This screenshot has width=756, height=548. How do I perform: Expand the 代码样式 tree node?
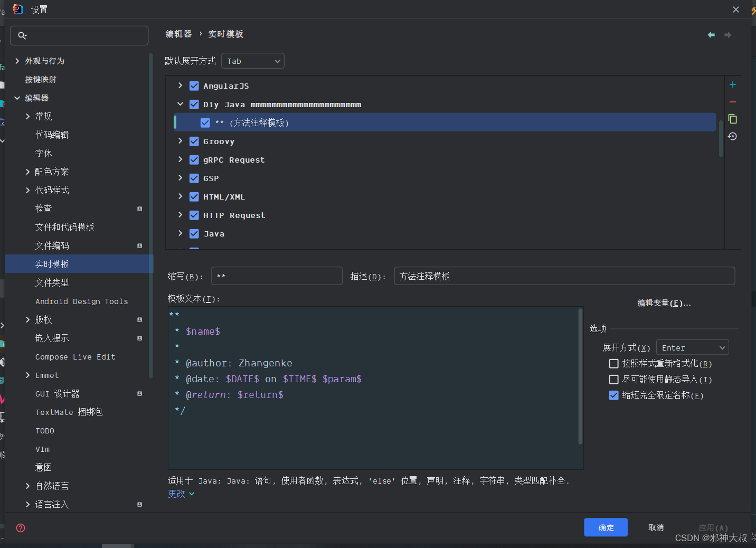[28, 191]
